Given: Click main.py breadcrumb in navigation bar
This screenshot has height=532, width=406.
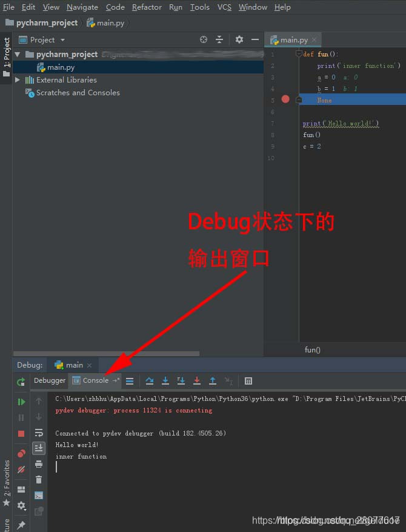Looking at the screenshot, I should tap(105, 22).
